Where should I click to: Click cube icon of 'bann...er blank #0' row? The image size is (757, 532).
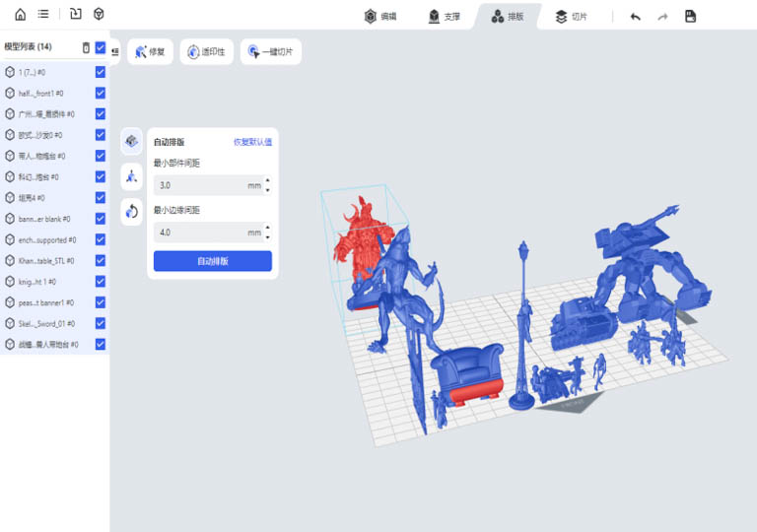pos(10,219)
